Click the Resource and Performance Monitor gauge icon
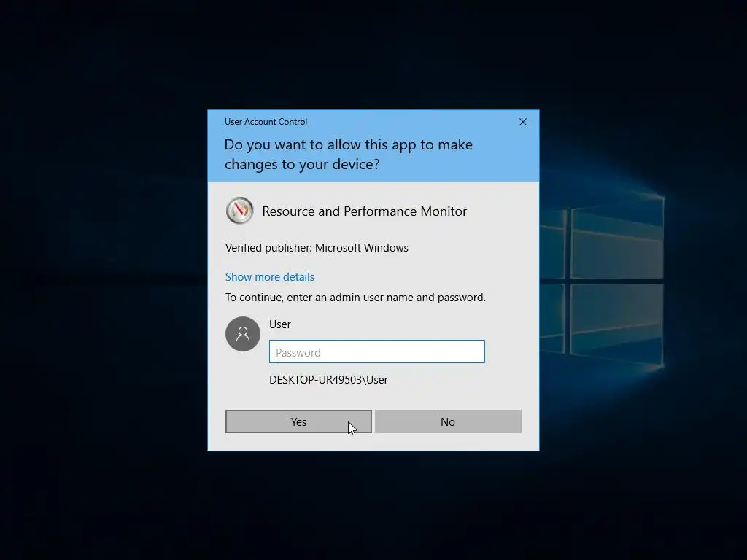This screenshot has width=747, height=560. (239, 211)
